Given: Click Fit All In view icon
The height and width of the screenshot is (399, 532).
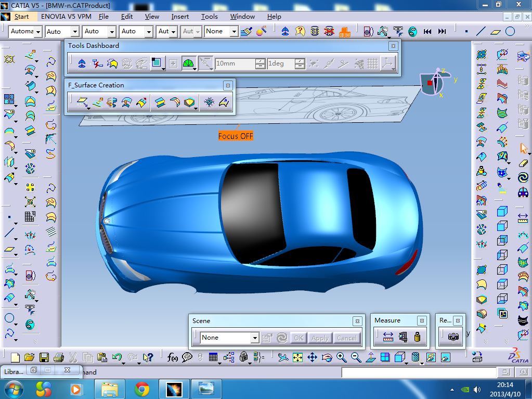Looking at the screenshot, I should coord(297,357).
